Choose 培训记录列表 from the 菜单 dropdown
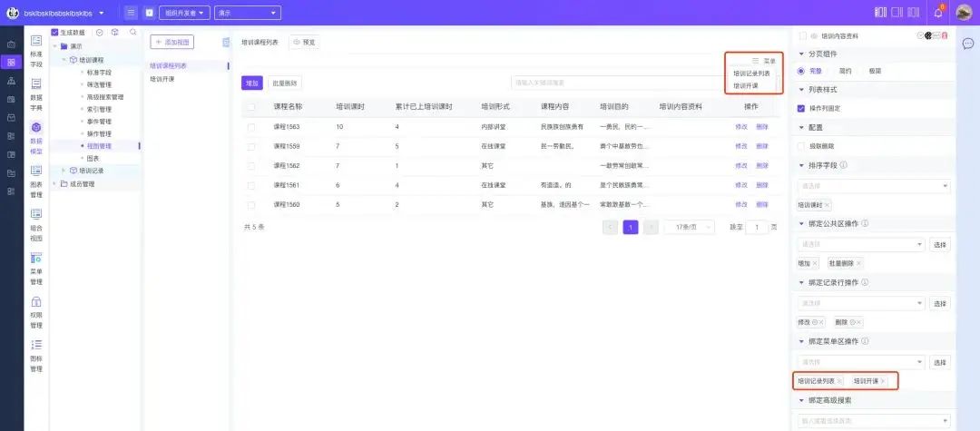980x431 pixels. click(x=752, y=73)
